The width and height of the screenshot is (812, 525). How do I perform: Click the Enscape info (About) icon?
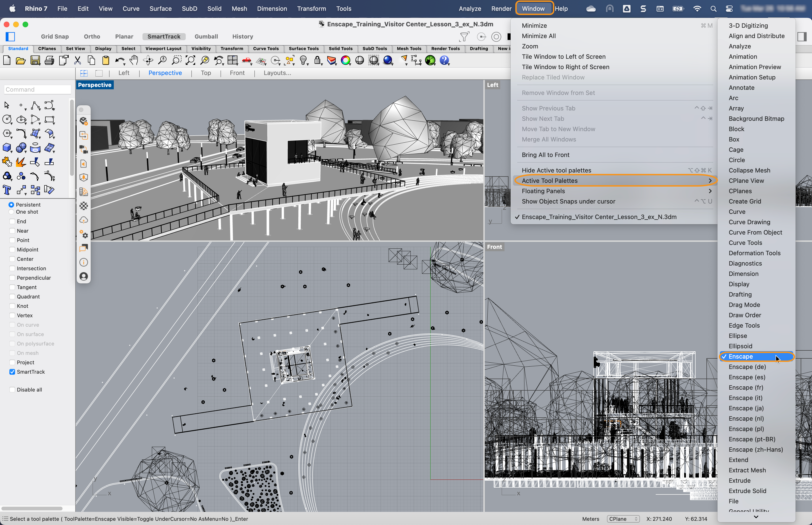83,262
